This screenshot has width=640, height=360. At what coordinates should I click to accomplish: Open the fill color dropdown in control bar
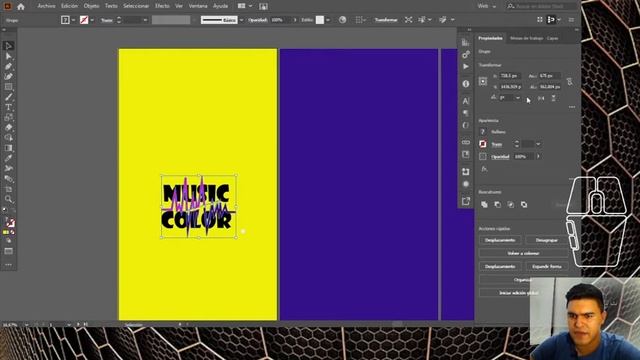click(73, 20)
